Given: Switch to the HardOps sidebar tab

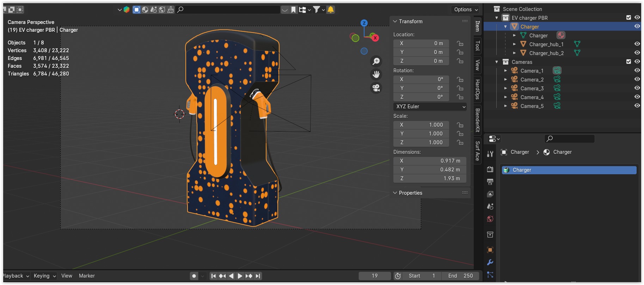Looking at the screenshot, I should (478, 89).
